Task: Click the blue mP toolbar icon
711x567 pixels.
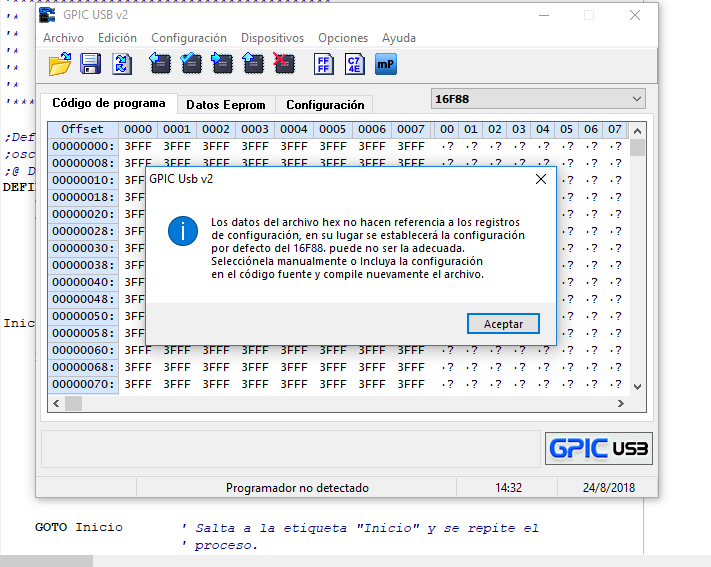Action: (x=385, y=64)
